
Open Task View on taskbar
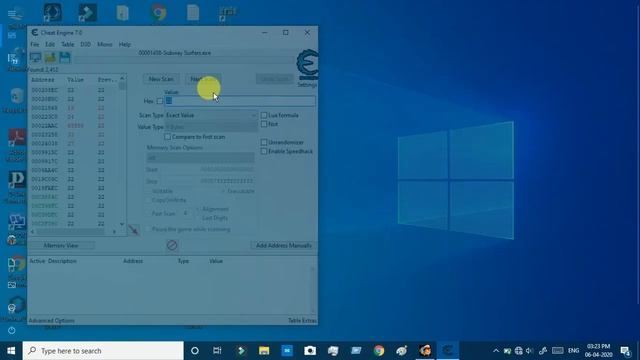(x=217, y=351)
